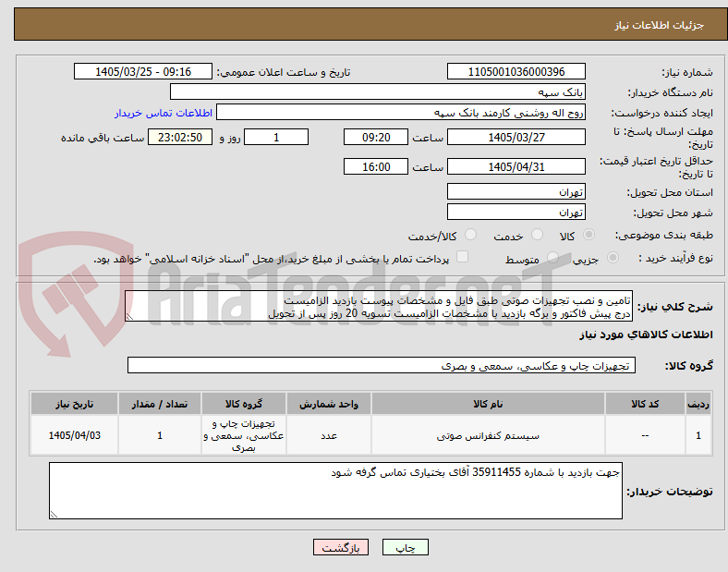Click the group cell تجهیزات چاپ و عکاسی in table

coord(244,435)
